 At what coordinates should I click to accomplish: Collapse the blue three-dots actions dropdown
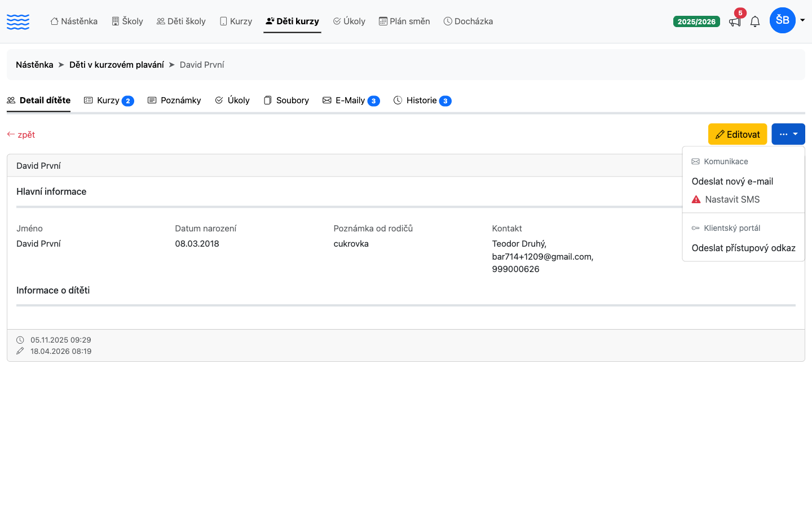tap(788, 134)
